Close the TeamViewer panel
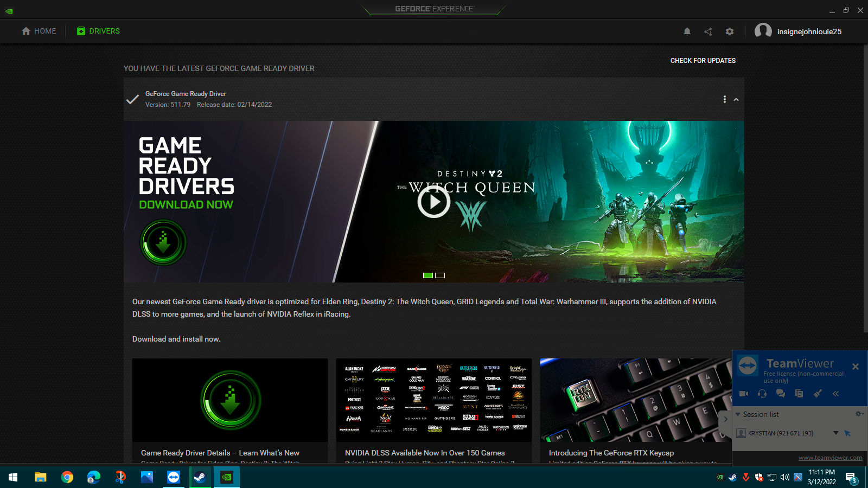868x488 pixels. 856,367
